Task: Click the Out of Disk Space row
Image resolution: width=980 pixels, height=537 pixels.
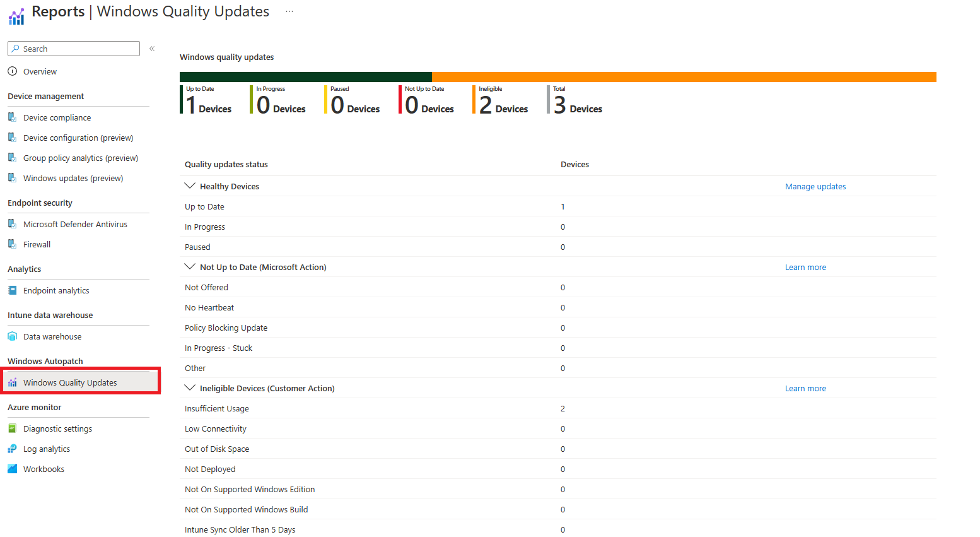Action: (557, 449)
